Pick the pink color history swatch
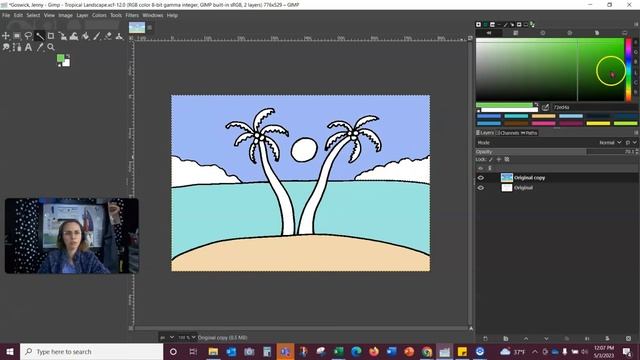This screenshot has height=360, width=640. (544, 123)
